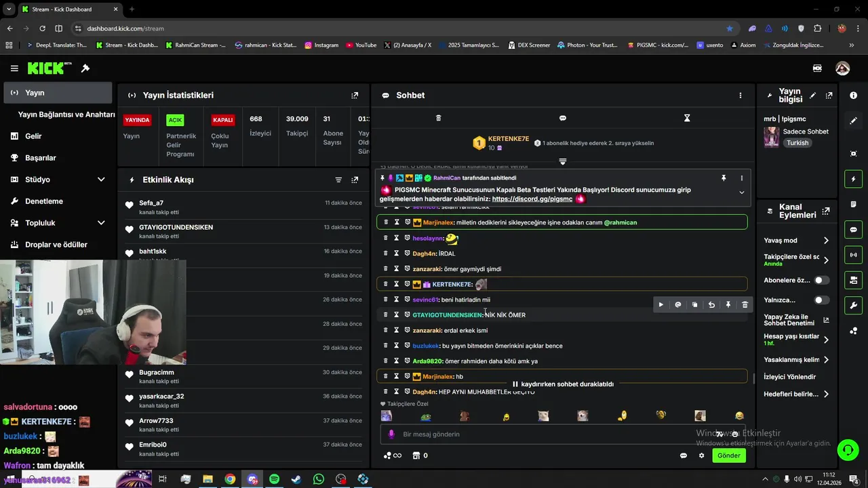
Task: Open the emoji picker in message box
Action: (735, 434)
